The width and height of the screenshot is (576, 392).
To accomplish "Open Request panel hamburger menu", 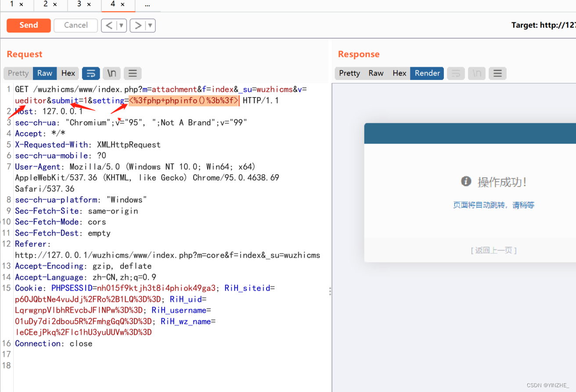I will pyautogui.click(x=133, y=73).
